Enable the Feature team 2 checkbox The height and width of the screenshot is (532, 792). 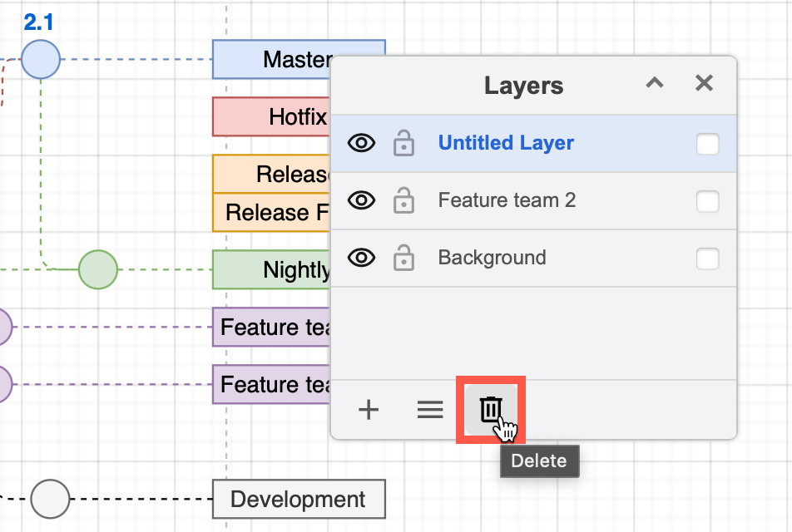click(707, 200)
